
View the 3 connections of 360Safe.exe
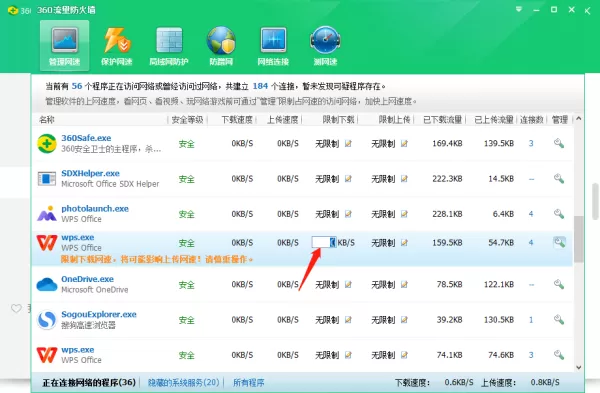coord(531,144)
